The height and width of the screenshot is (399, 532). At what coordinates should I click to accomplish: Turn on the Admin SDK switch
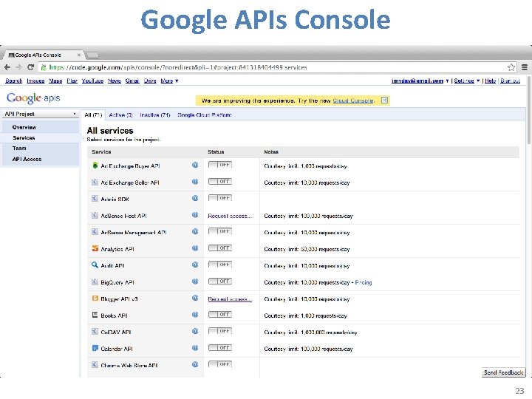pos(220,198)
